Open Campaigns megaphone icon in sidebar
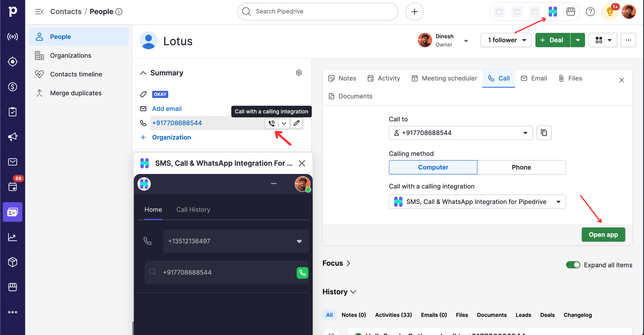The height and width of the screenshot is (335, 644). (x=13, y=137)
